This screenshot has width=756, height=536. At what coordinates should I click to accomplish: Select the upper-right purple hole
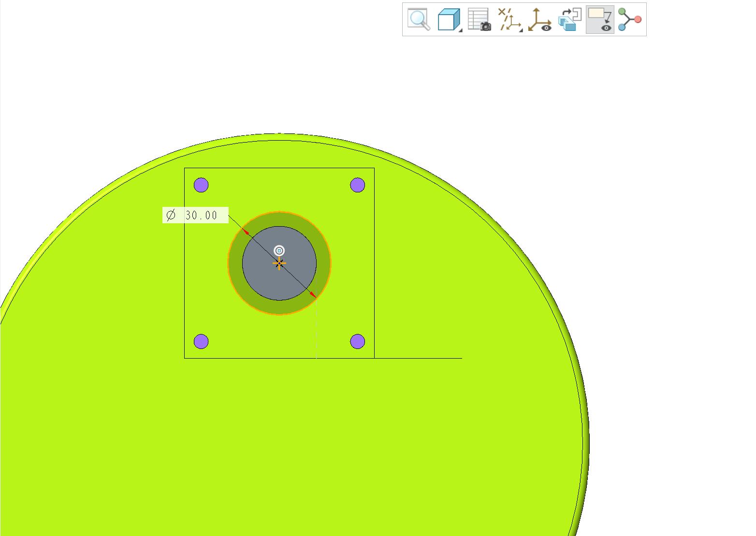coord(357,185)
